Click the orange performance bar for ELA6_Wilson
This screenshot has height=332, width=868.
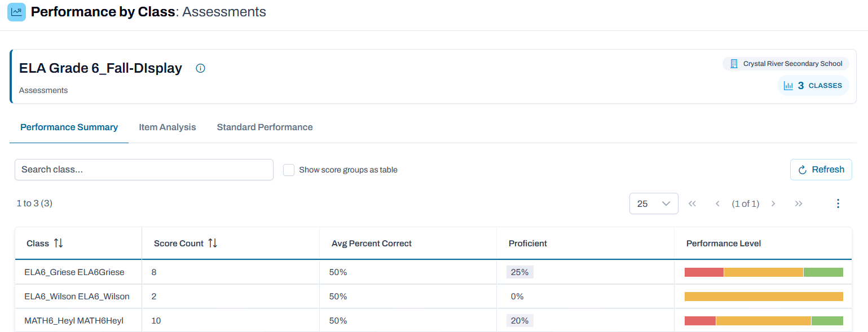[764, 296]
